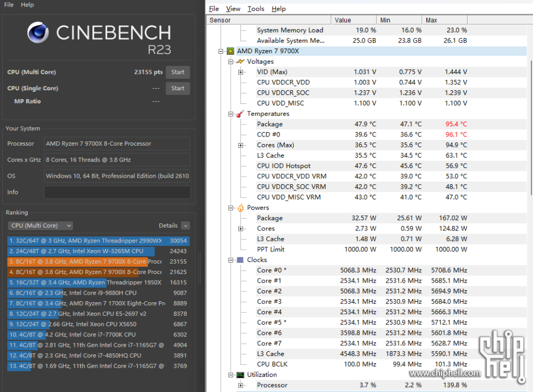Click the Cinebench logo sphere icon
This screenshot has height=392, width=533.
38,32
